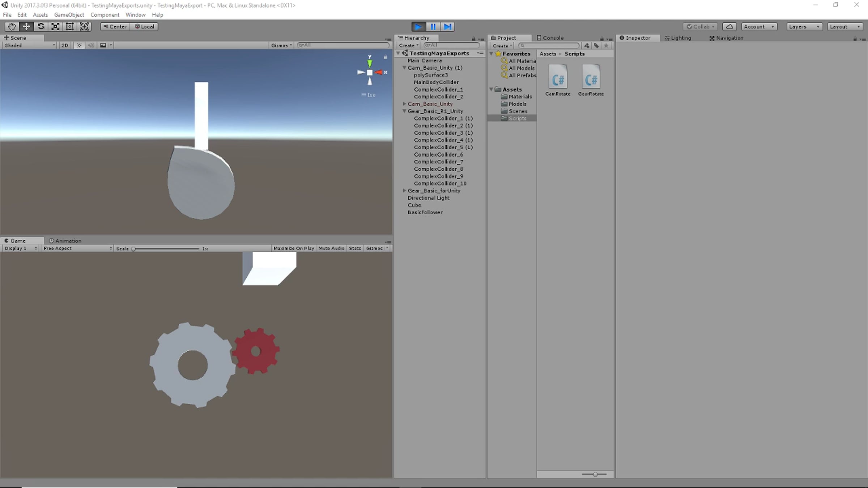Viewport: 868px width, 488px height.
Task: Open the CamRotate script asset
Action: coord(558,80)
